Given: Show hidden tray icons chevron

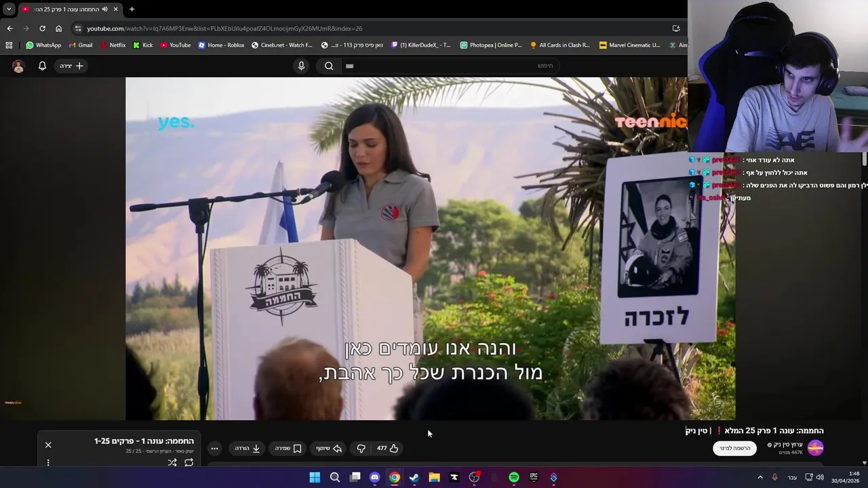Looking at the screenshot, I should tap(760, 477).
